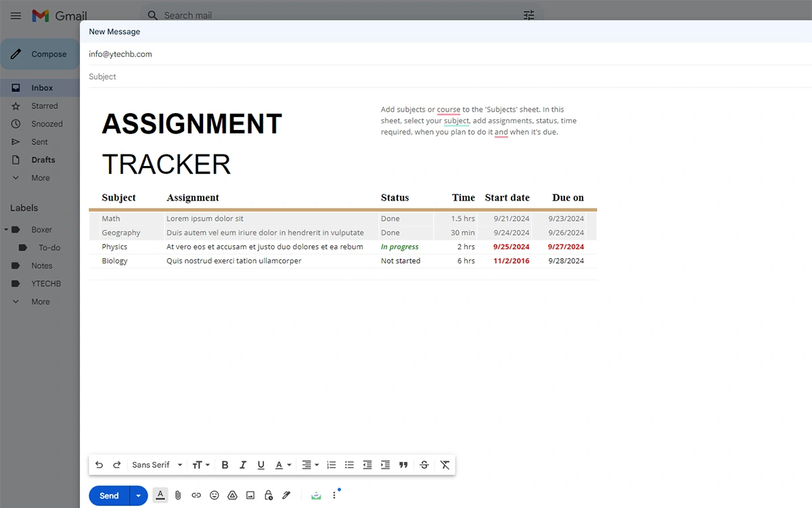
Task: Toggle strikethrough formatting
Action: click(x=424, y=465)
